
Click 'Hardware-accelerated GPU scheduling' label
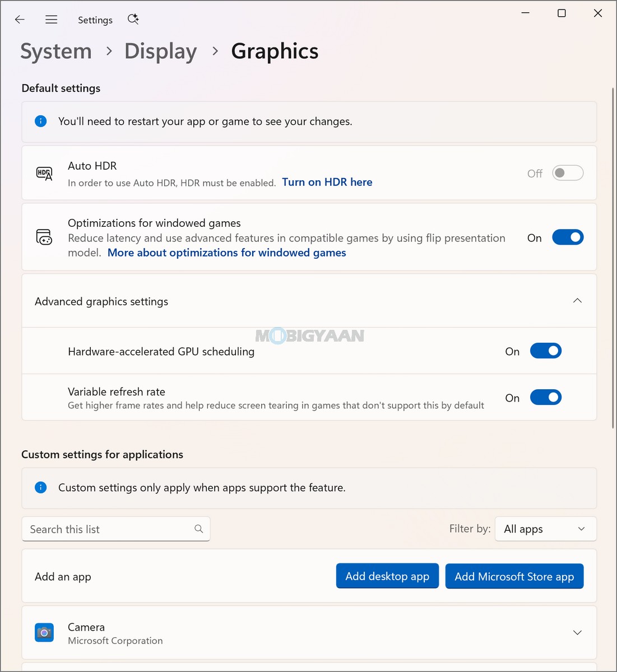[x=161, y=352]
